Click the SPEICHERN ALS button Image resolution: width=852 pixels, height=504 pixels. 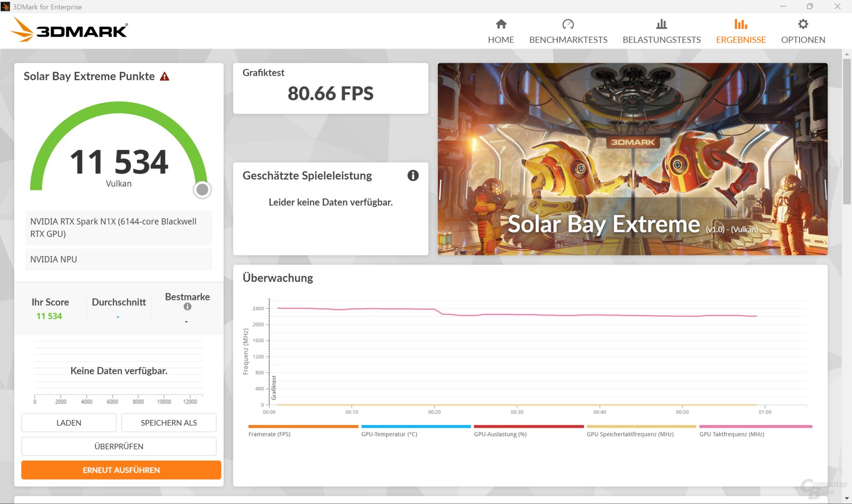click(169, 423)
